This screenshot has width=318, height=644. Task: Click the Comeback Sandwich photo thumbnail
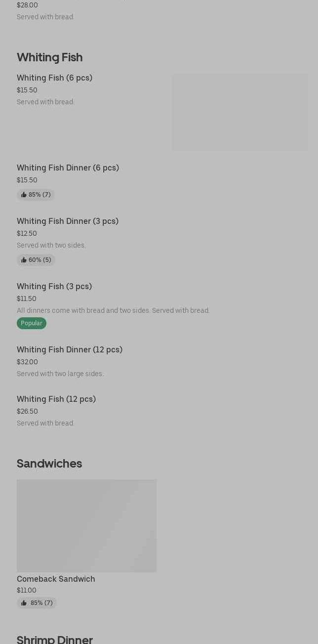[x=86, y=525]
